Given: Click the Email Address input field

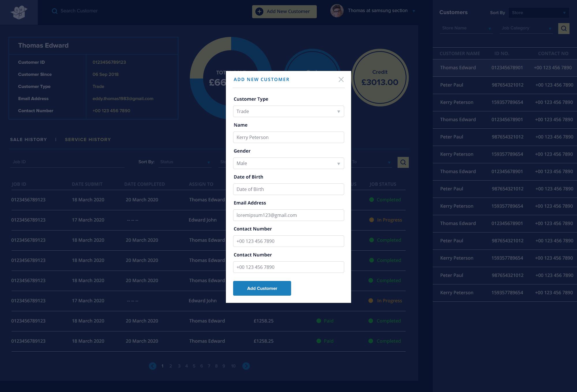Looking at the screenshot, I should (x=288, y=215).
